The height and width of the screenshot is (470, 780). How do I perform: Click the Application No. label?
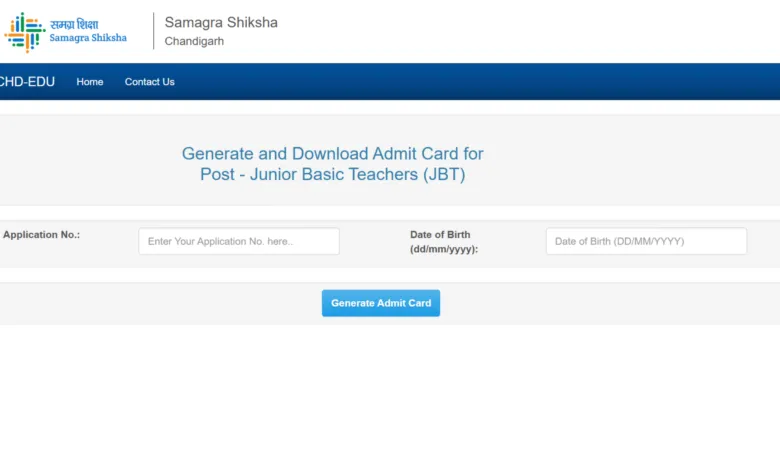pos(41,235)
